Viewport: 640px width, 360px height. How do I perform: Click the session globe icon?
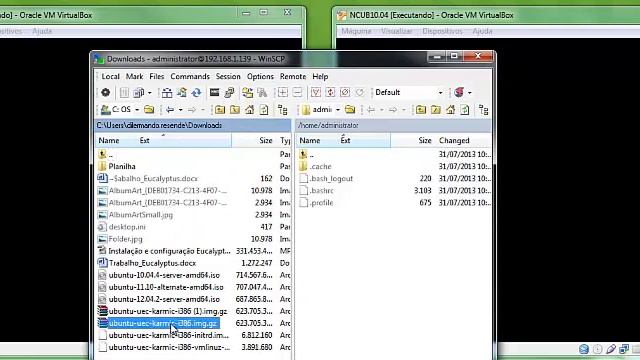459,93
